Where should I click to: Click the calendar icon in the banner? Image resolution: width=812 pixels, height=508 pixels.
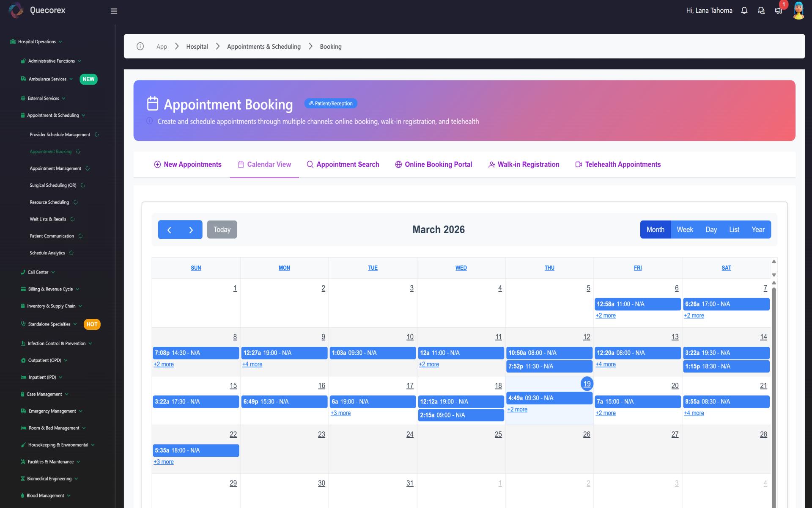click(153, 103)
